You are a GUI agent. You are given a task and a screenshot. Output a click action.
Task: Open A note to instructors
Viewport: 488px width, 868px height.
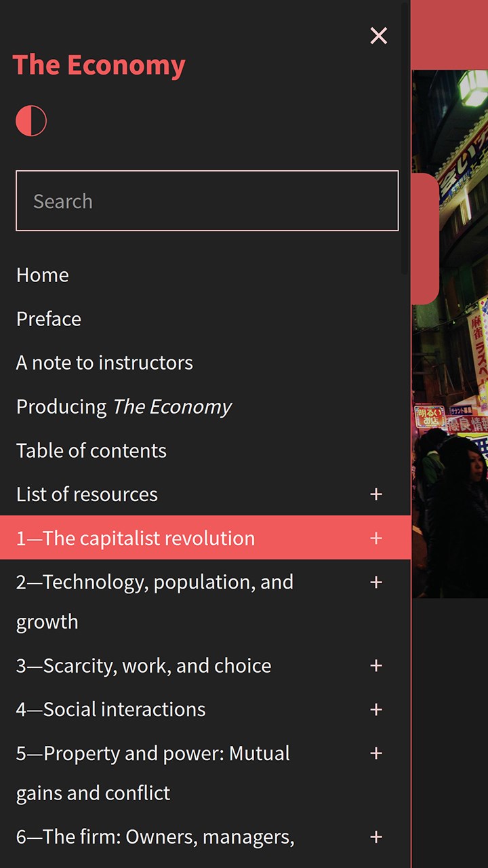click(104, 363)
